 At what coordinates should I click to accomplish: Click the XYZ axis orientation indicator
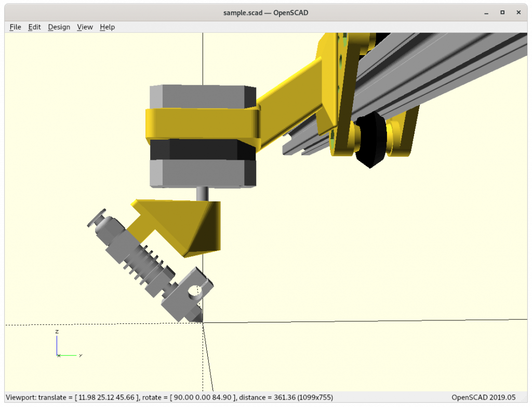point(69,344)
